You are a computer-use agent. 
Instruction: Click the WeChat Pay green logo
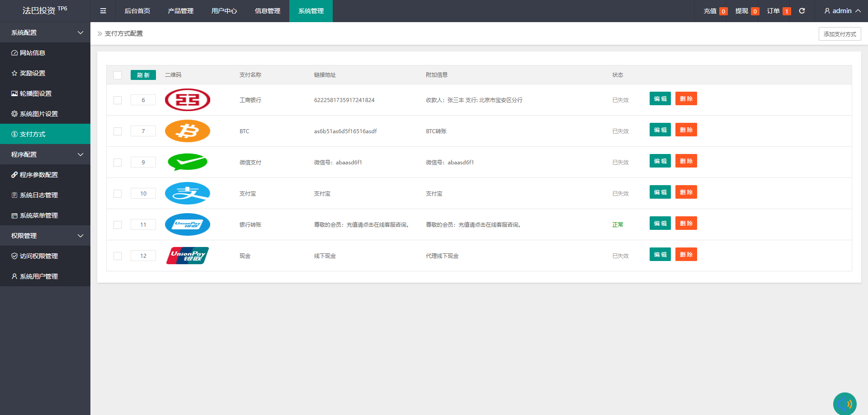tap(188, 162)
